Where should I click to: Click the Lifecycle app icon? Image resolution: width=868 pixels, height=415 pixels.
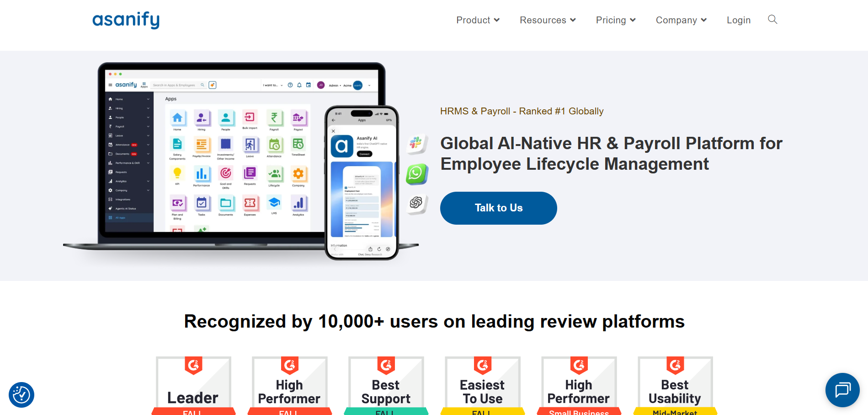click(274, 173)
